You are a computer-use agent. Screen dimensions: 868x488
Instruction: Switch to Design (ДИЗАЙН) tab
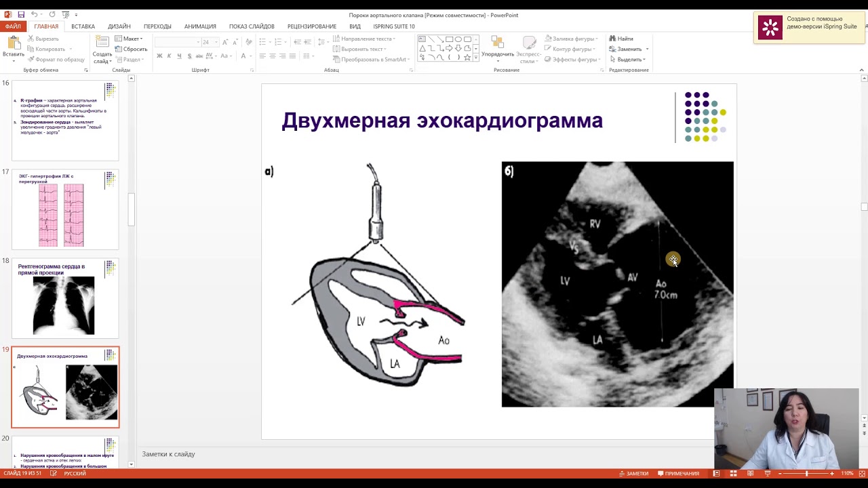[x=119, y=26]
